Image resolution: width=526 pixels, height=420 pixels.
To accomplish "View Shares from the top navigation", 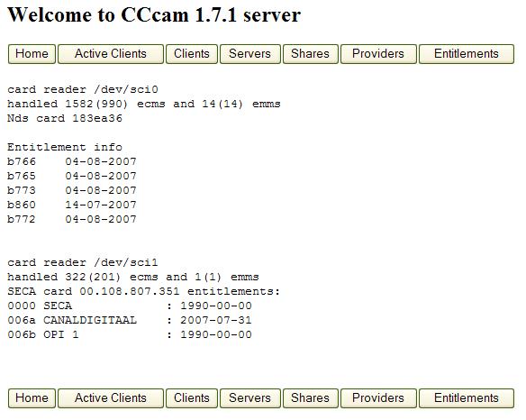I will [x=311, y=54].
